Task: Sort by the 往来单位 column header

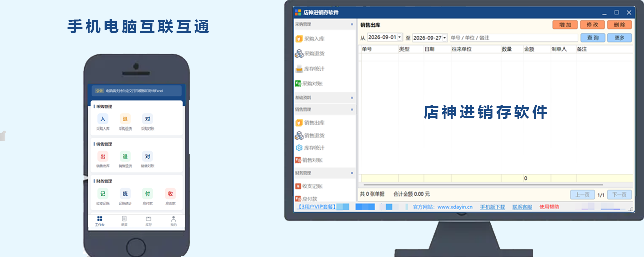Action: pos(476,49)
